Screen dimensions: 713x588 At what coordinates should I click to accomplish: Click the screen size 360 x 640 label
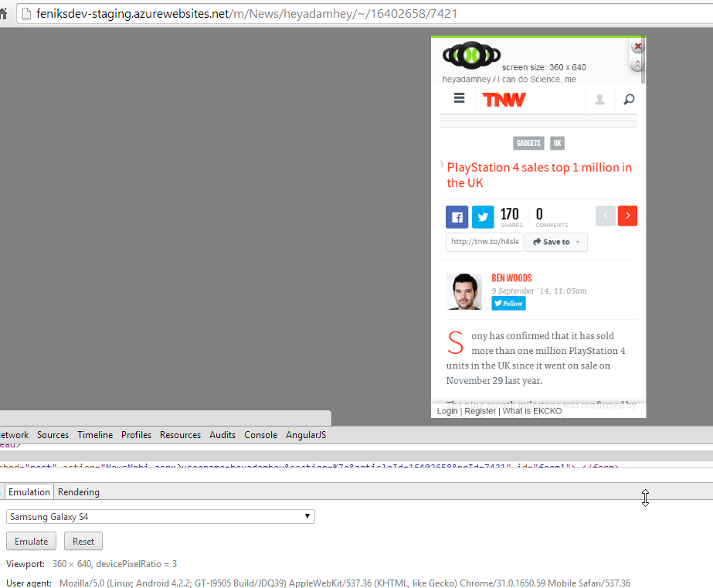(x=544, y=67)
